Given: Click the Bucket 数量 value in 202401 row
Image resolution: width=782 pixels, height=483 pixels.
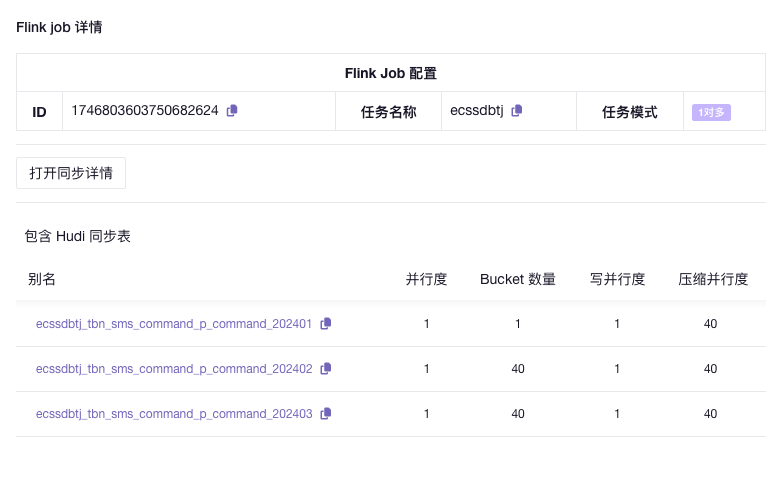Looking at the screenshot, I should click(x=518, y=324).
